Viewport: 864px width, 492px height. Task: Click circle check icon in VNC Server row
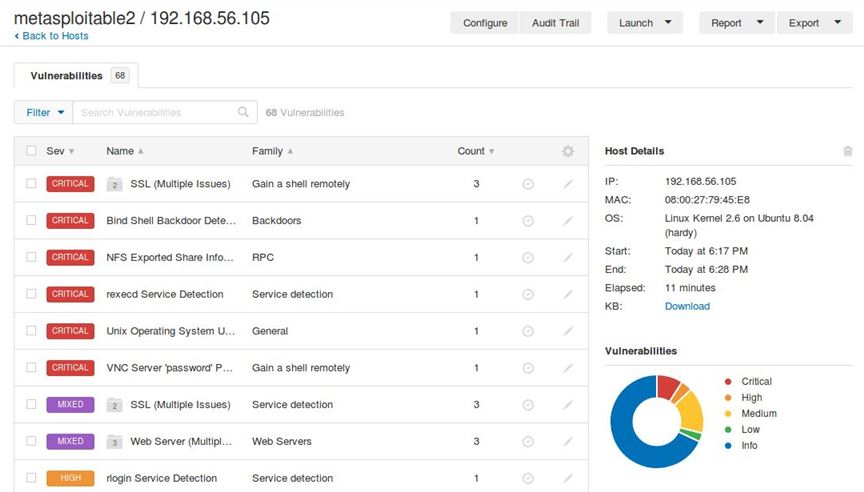[528, 368]
